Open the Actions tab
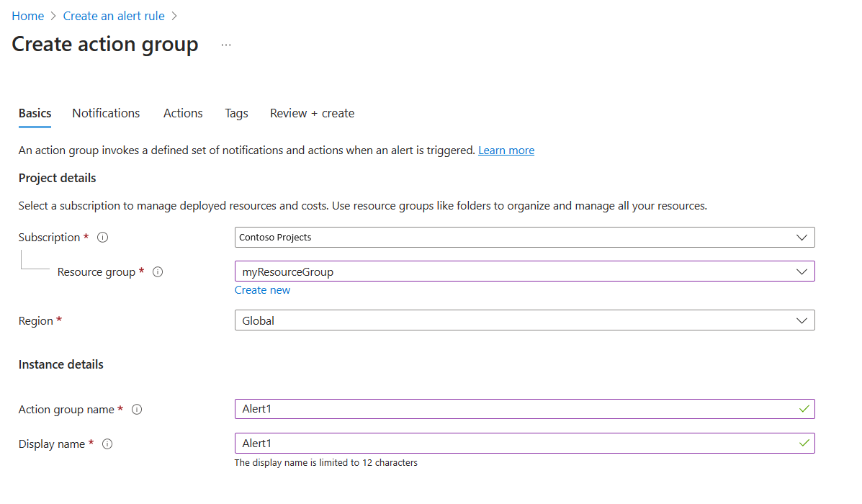The image size is (862, 504). (x=182, y=113)
